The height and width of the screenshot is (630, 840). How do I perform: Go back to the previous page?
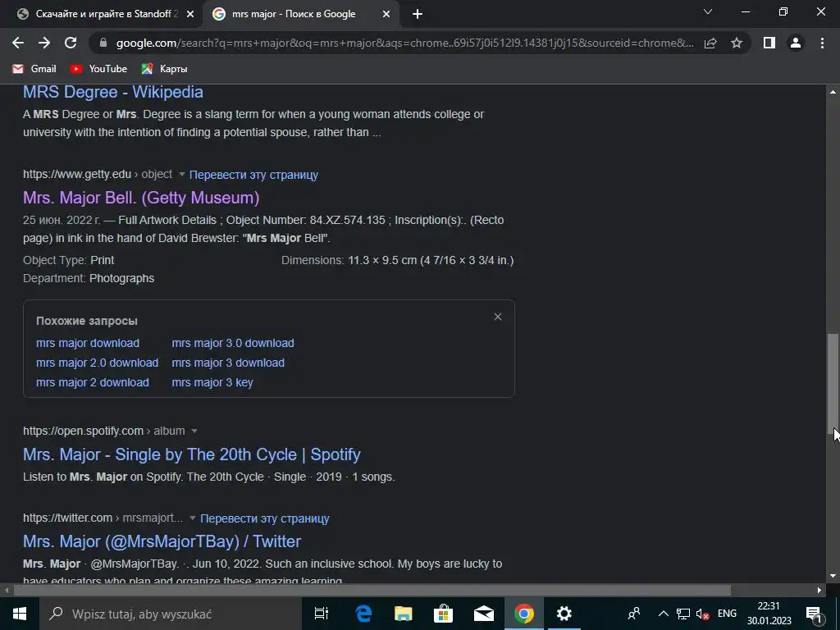click(18, 43)
